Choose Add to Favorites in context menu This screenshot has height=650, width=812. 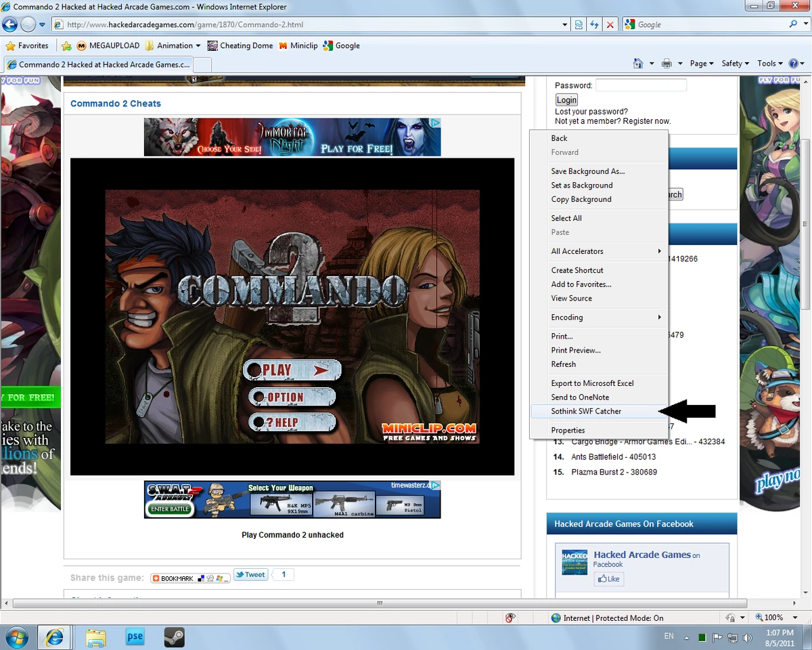(x=599, y=284)
